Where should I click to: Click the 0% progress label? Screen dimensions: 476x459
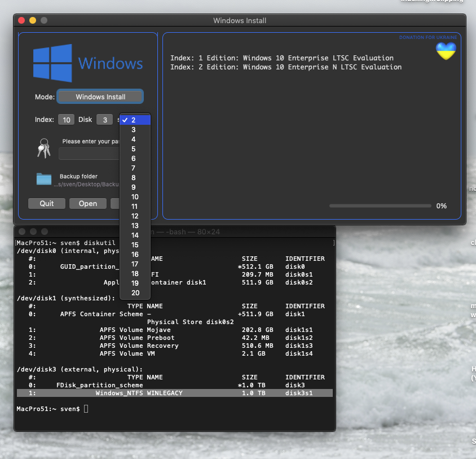[x=441, y=206]
